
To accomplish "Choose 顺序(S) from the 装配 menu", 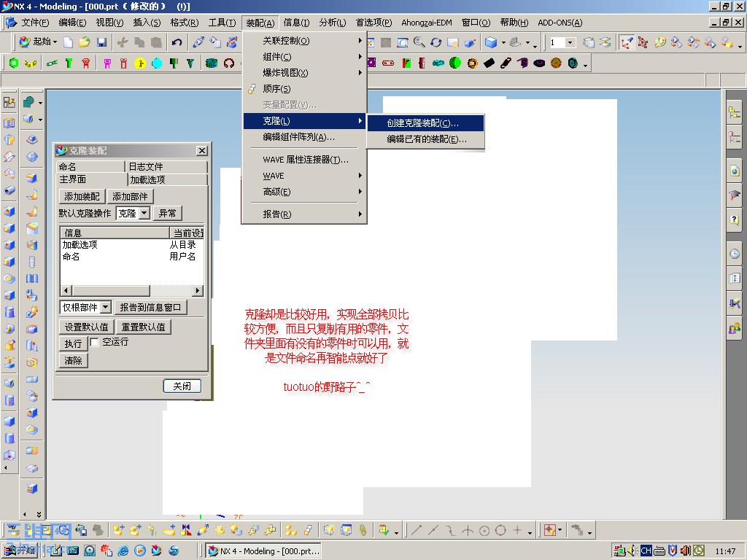I will [x=304, y=89].
